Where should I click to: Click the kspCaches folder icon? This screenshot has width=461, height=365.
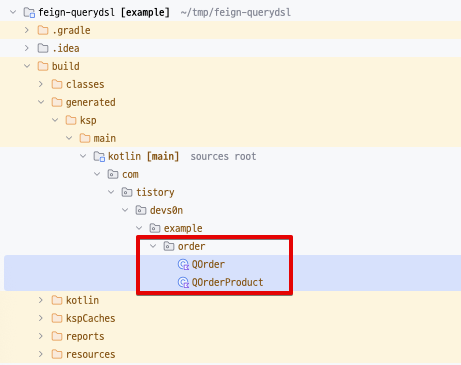(x=57, y=318)
